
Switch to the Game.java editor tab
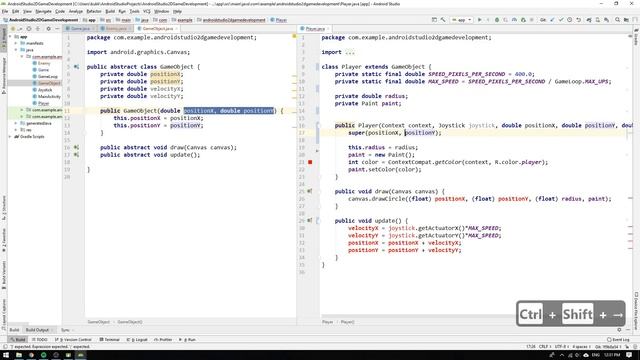(x=80, y=29)
